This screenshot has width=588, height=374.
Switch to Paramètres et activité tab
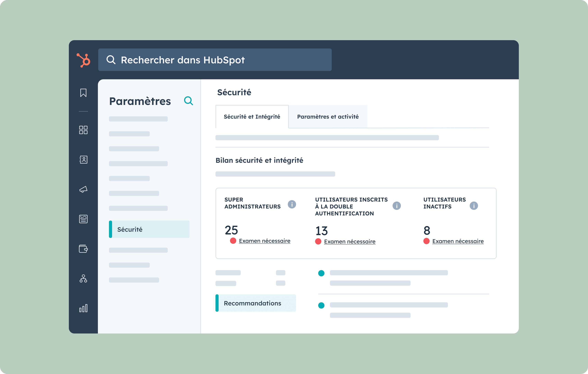click(x=327, y=117)
